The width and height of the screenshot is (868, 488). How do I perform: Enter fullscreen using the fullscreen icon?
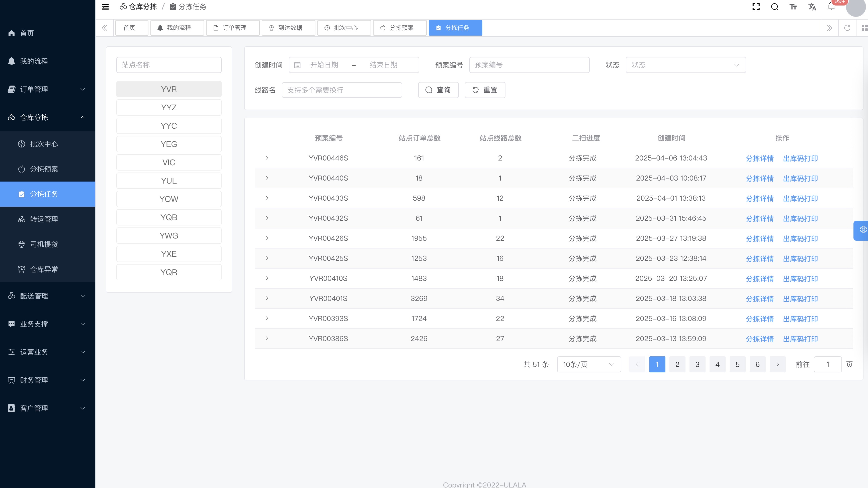pos(756,7)
